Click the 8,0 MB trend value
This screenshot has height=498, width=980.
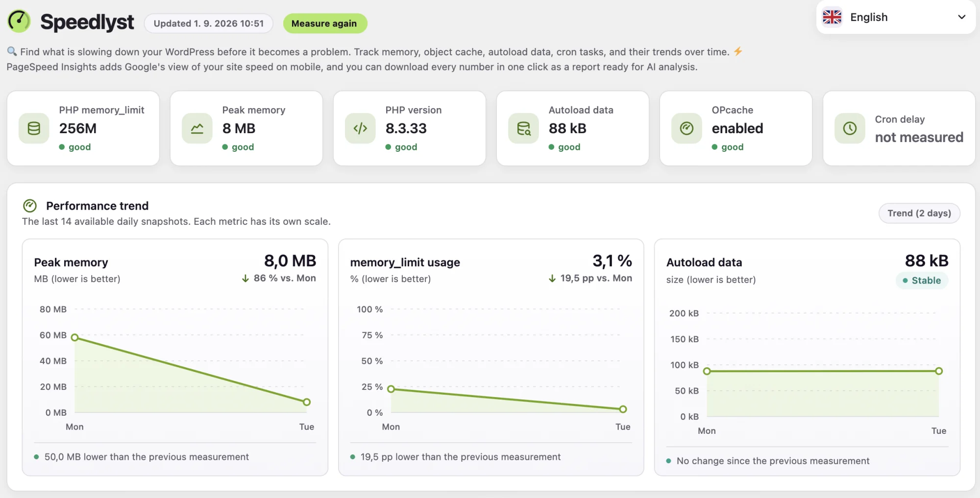click(290, 261)
